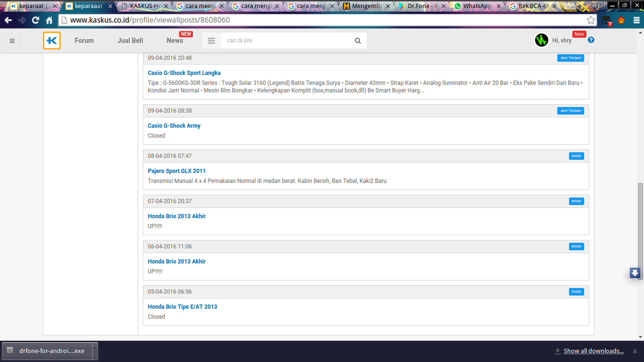Open dropdown arrow next to drfone download
This screenshot has width=644, height=362.
point(95,350)
